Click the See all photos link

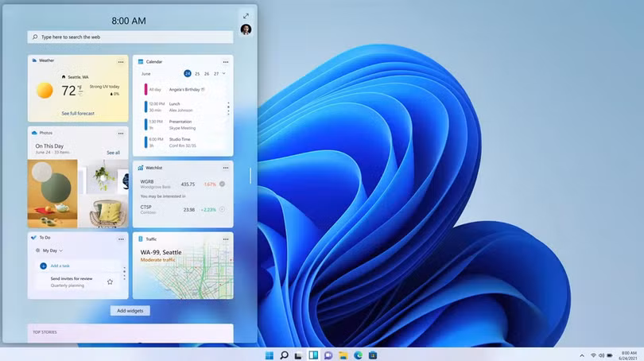click(114, 153)
